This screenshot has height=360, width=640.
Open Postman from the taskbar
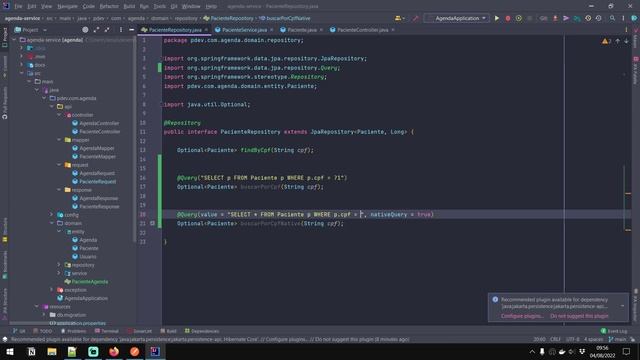[134, 351]
